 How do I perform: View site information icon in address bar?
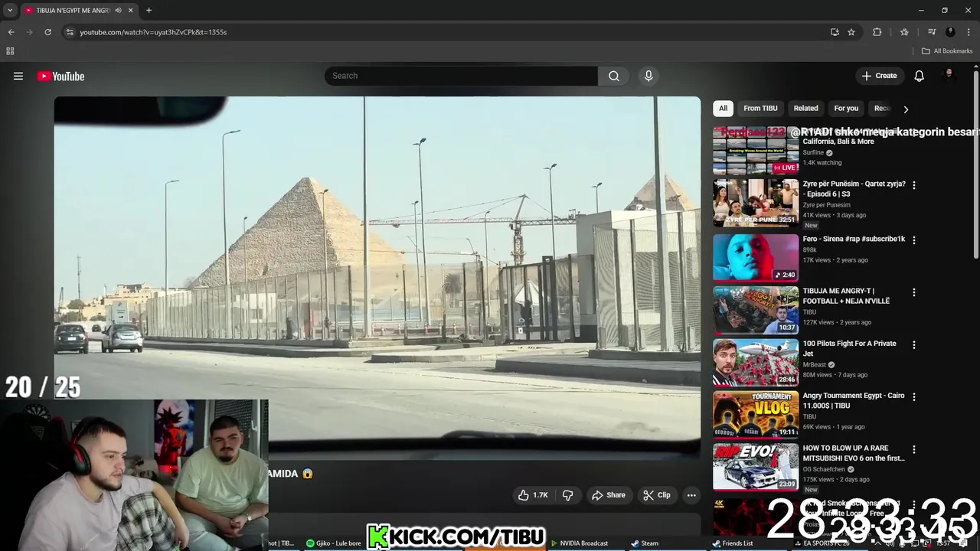(x=70, y=32)
